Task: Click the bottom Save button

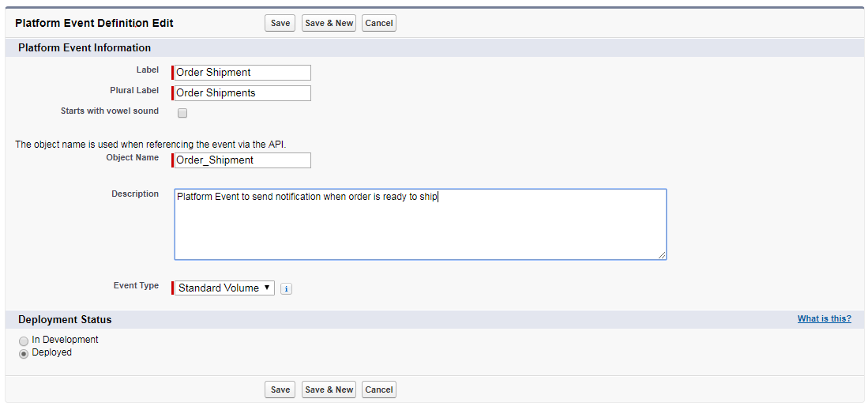Action: click(x=280, y=390)
